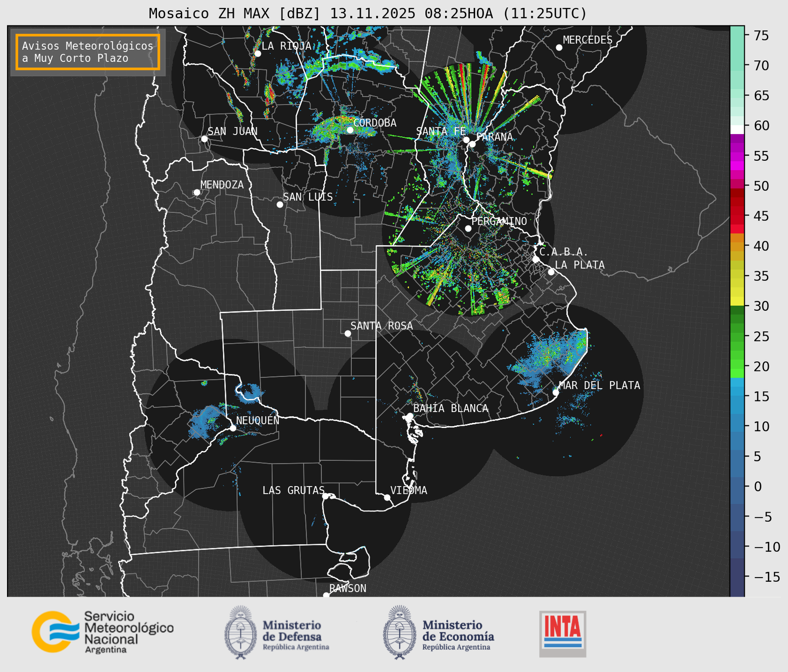The image size is (788, 672).
Task: Select the Santa Rosa city marker
Action: coord(348,334)
